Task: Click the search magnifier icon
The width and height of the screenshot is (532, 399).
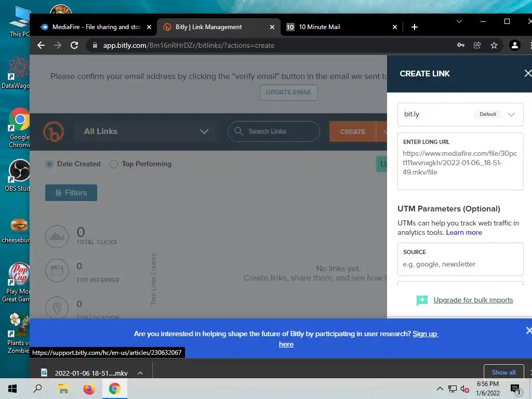Action: (238, 131)
